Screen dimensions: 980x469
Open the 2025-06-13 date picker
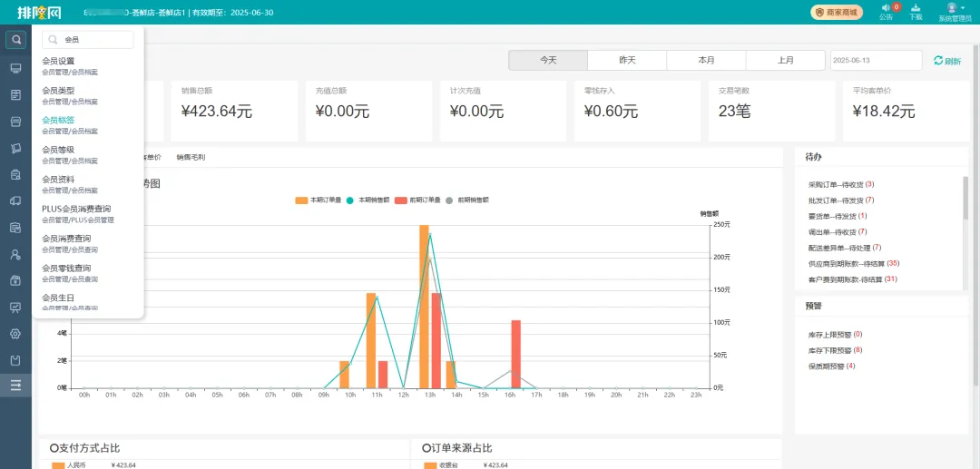(876, 61)
